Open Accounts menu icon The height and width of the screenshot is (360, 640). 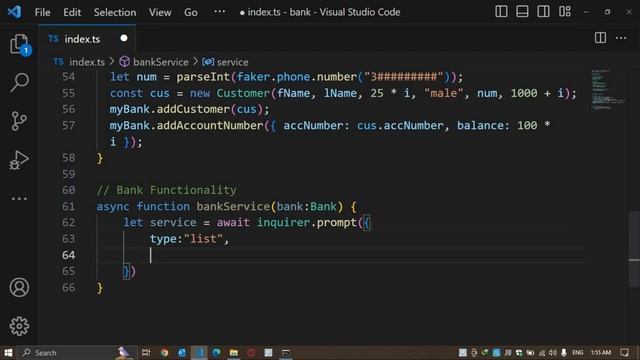click(x=19, y=287)
